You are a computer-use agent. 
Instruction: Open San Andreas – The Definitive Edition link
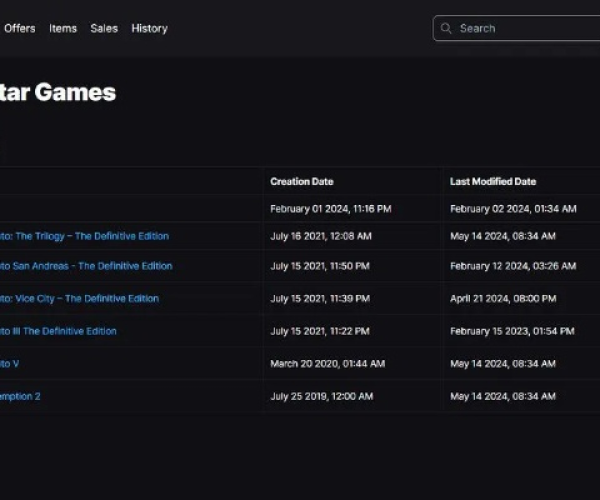(86, 266)
